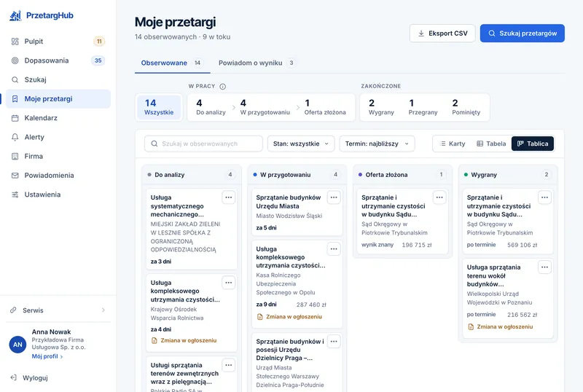
Task: Select Moje przetargi sidebar item
Action: [x=58, y=99]
